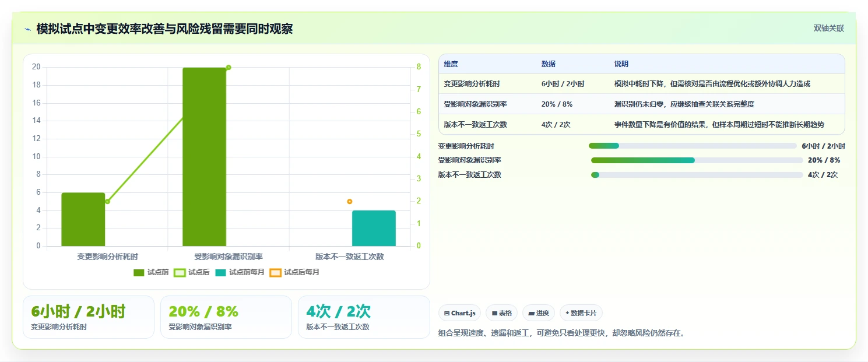Image resolution: width=868 pixels, height=362 pixels.
Task: Open the 4次 / 2次 data card
Action: pos(364,317)
